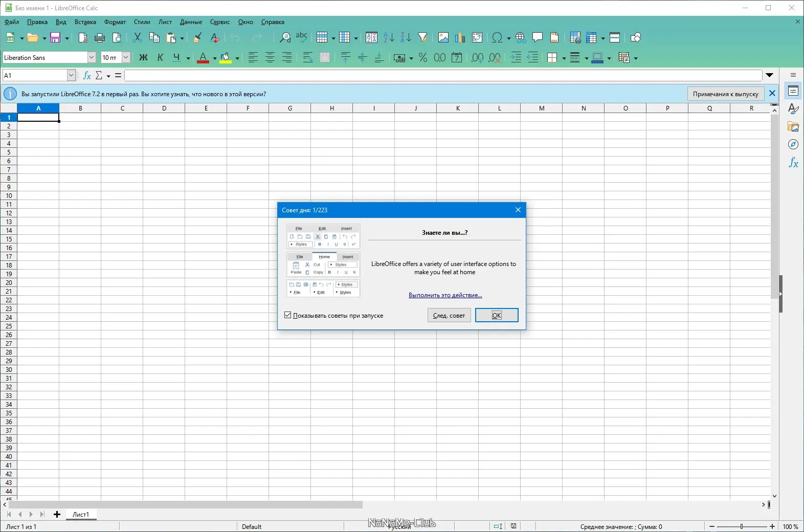The image size is (804, 532).
Task: Adjust the zoom slider in status bar
Action: [742, 526]
